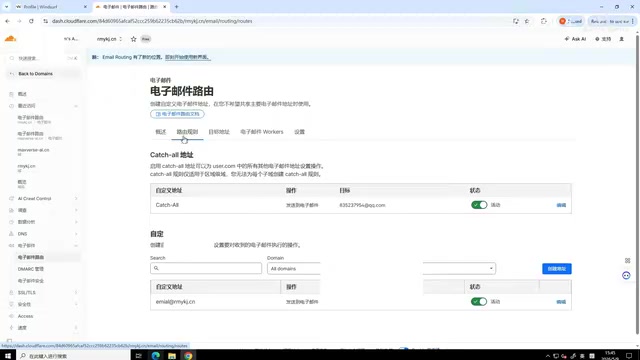Go forward in browser
The width and height of the screenshot is (640, 360).
point(19,21)
